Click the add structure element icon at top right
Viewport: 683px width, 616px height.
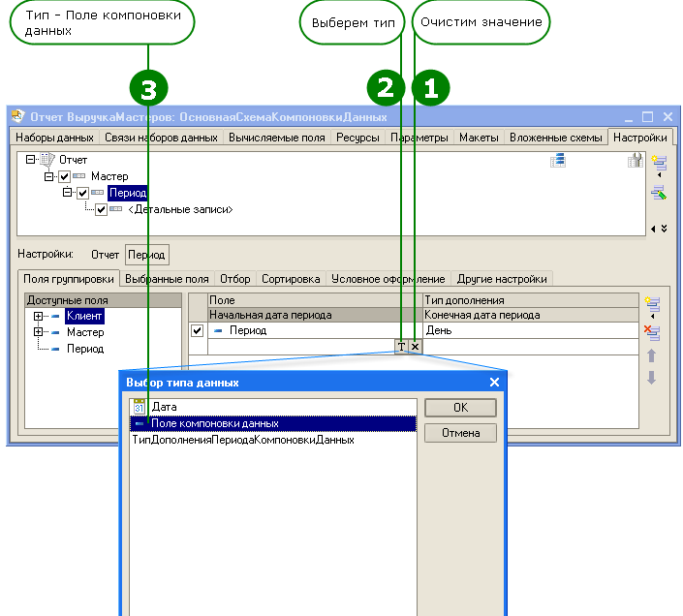(x=659, y=164)
